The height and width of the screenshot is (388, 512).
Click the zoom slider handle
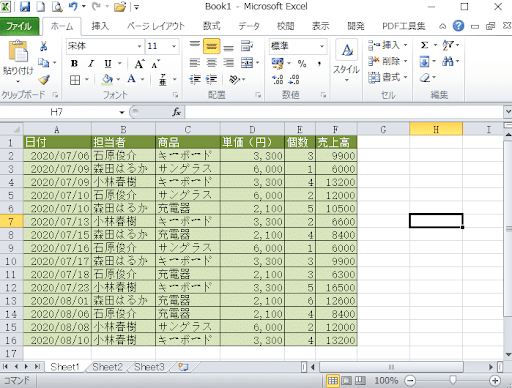pos(452,380)
